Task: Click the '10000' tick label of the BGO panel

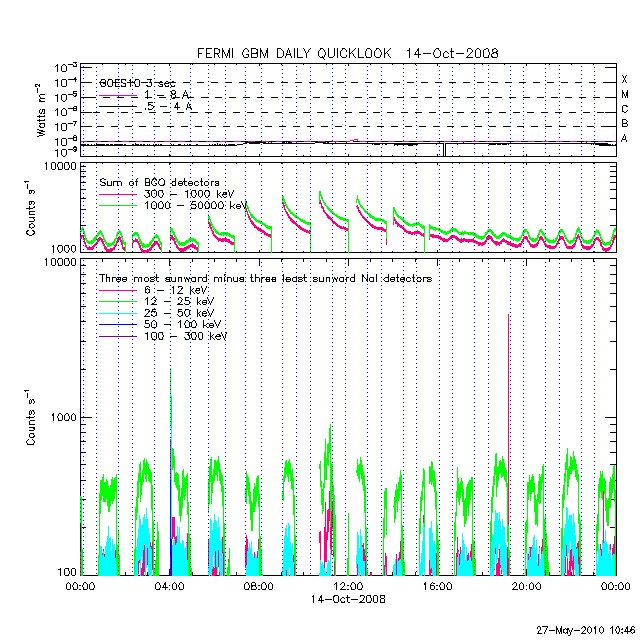Action: [x=61, y=167]
